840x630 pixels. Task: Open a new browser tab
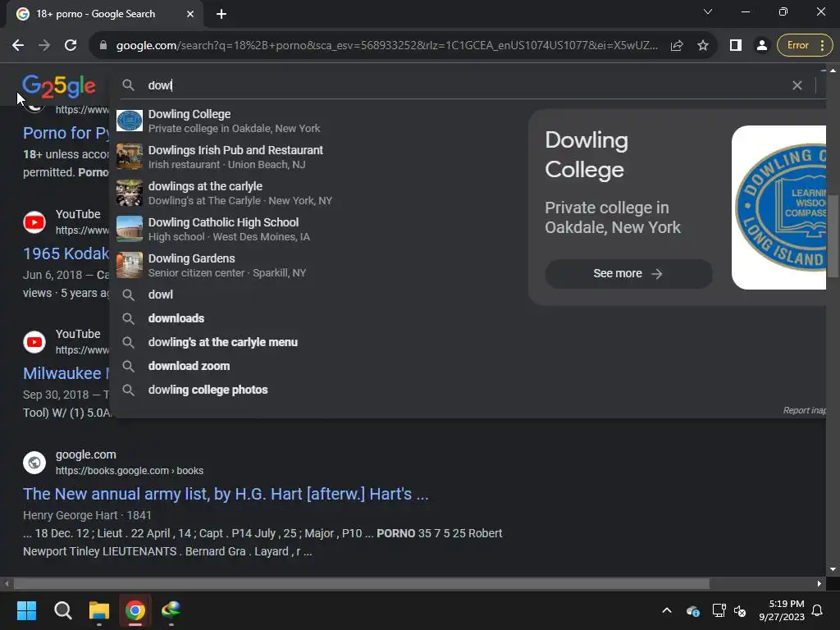[x=221, y=14]
